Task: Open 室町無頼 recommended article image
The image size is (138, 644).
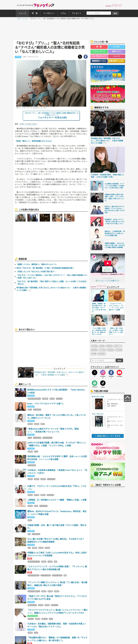Action: pos(108,124)
